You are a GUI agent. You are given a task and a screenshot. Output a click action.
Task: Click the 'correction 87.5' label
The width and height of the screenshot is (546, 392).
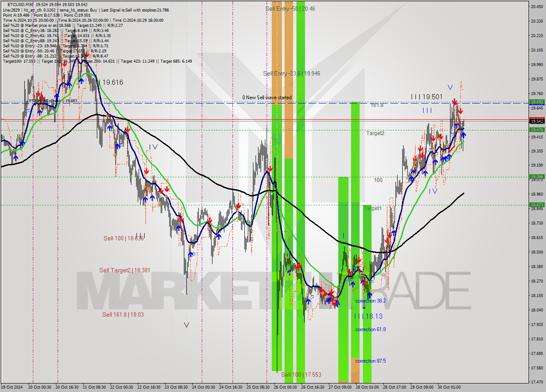point(371,361)
